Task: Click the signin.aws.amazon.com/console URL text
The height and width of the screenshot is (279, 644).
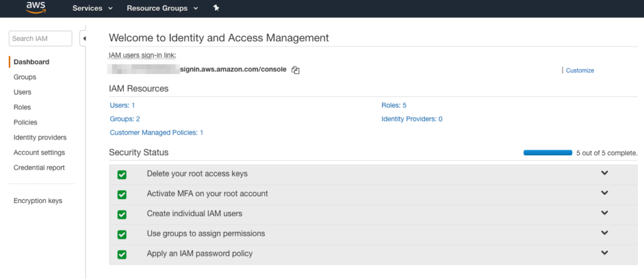Action: click(233, 69)
